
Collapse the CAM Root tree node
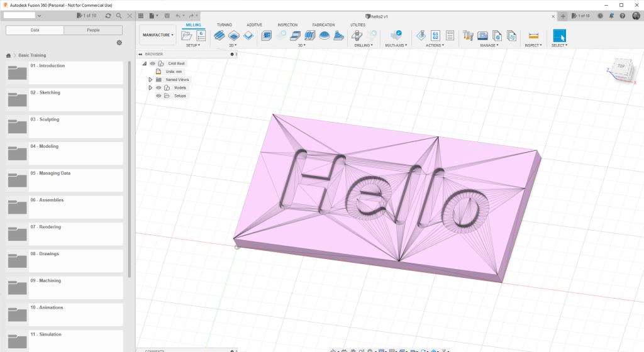click(145, 63)
